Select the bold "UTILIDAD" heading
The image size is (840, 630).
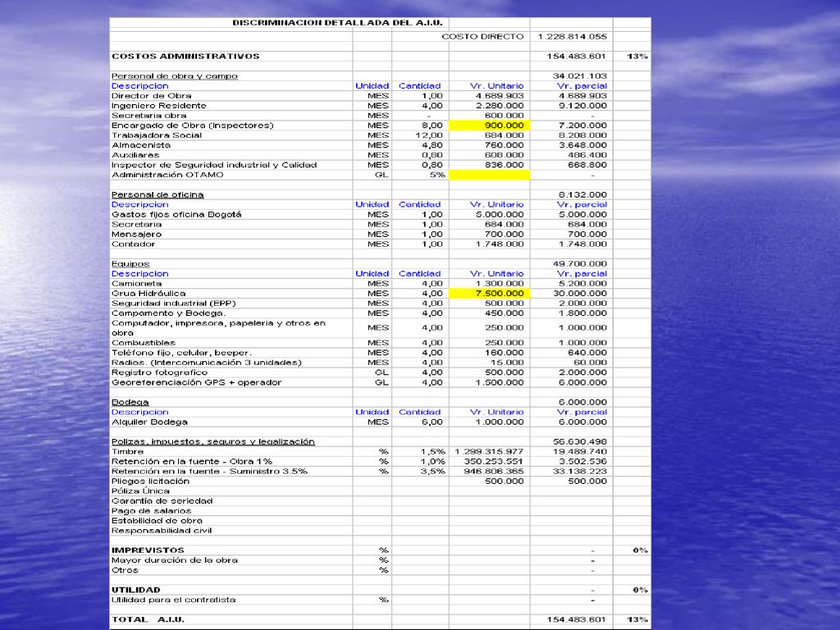coord(135,590)
